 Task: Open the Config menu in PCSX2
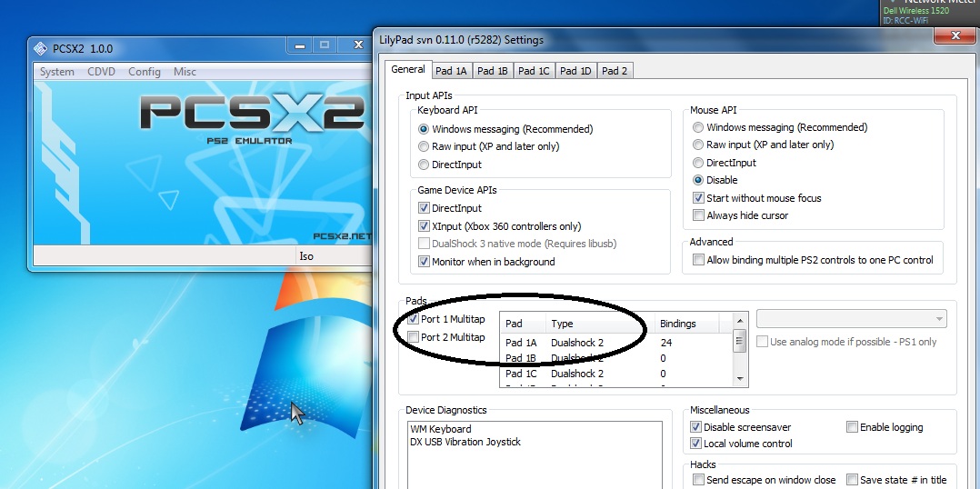pos(144,72)
